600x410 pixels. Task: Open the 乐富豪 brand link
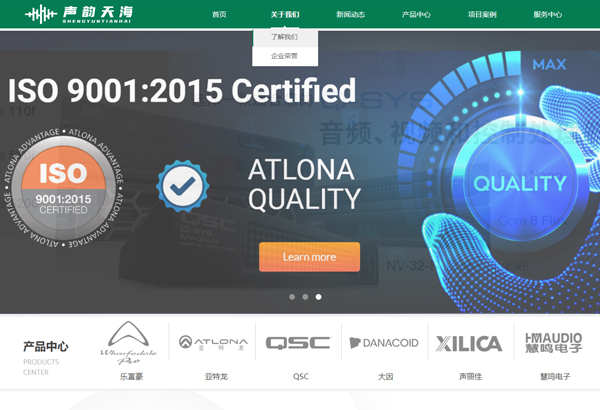click(x=131, y=377)
